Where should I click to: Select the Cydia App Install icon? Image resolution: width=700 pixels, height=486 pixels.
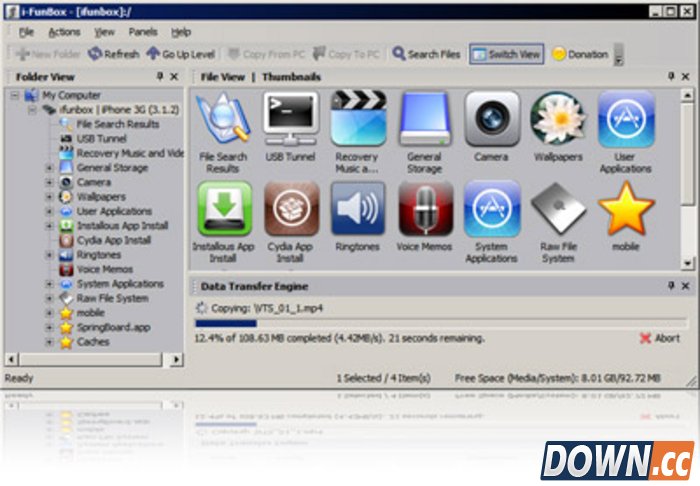[290, 208]
